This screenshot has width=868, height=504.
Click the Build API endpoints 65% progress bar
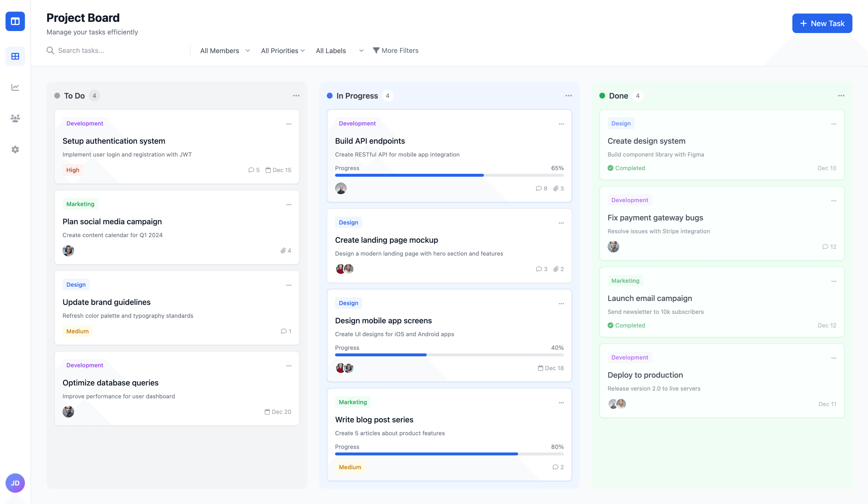[449, 176]
